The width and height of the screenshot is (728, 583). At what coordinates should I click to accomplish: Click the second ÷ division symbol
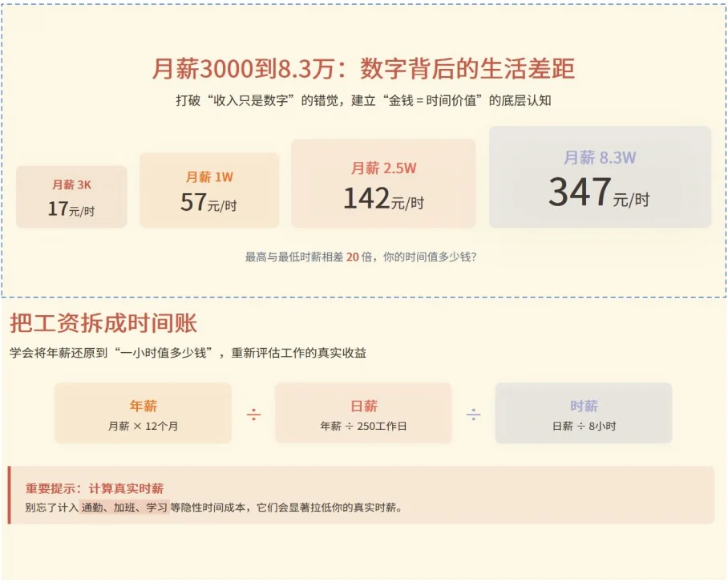click(x=475, y=412)
